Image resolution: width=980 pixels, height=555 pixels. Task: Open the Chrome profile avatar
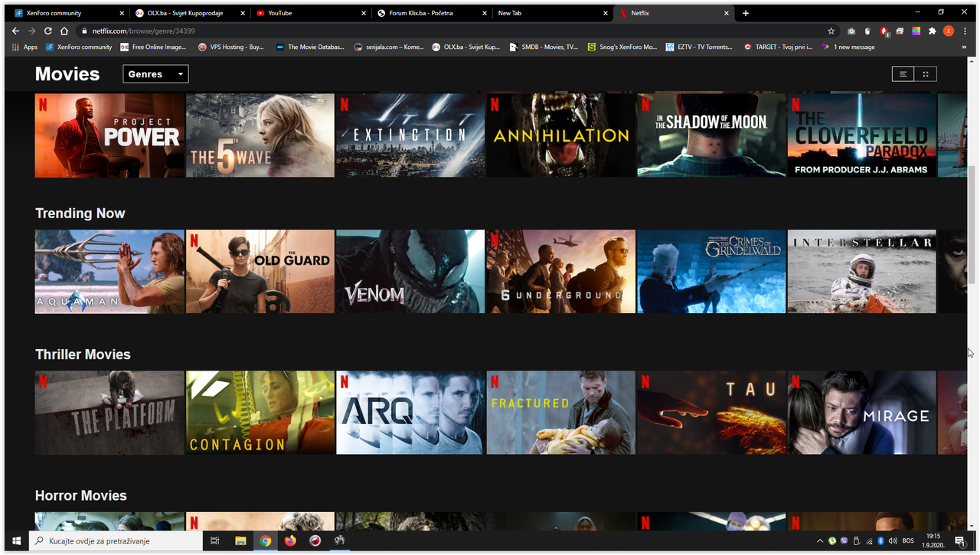pyautogui.click(x=949, y=31)
